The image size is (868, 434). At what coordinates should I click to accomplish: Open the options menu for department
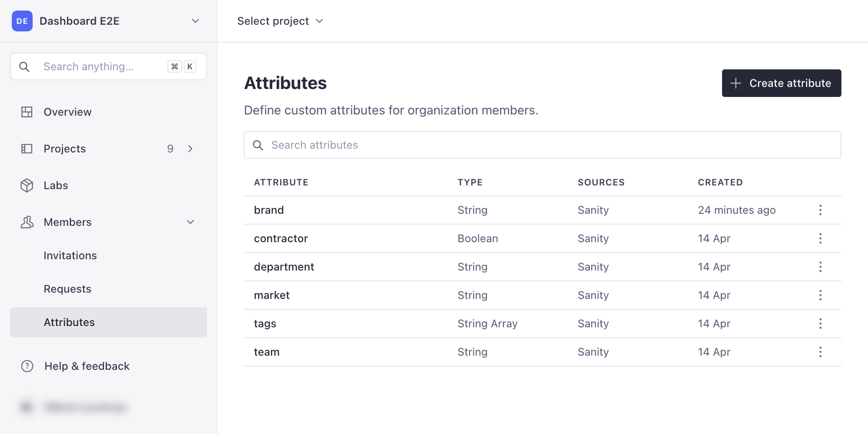coord(821,267)
